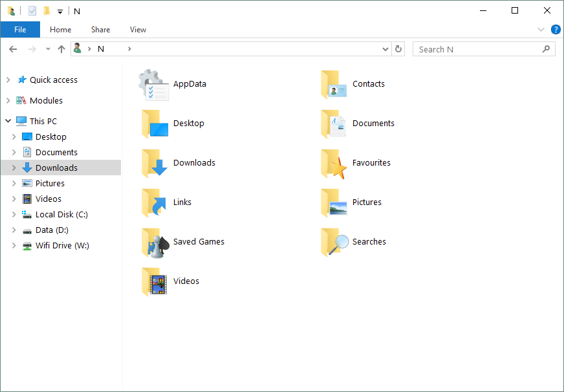The height and width of the screenshot is (392, 564).
Task: Expand the Quick access tree node
Action: pyautogui.click(x=8, y=80)
